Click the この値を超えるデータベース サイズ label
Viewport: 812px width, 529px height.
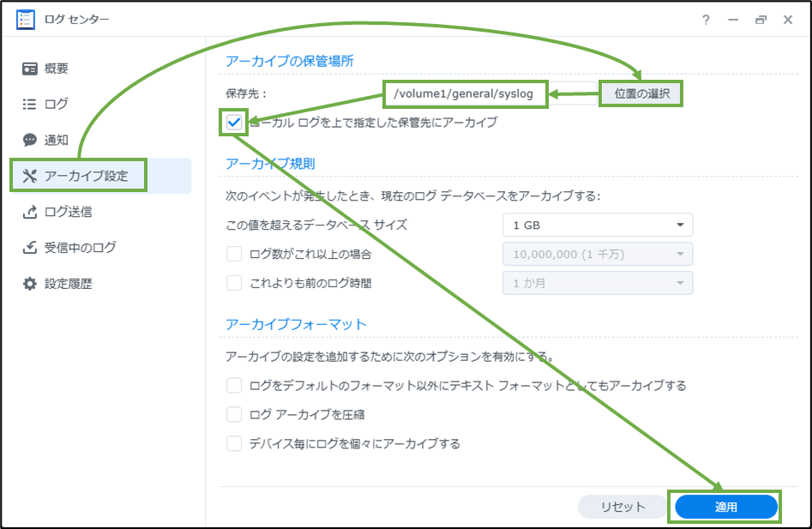(x=316, y=225)
